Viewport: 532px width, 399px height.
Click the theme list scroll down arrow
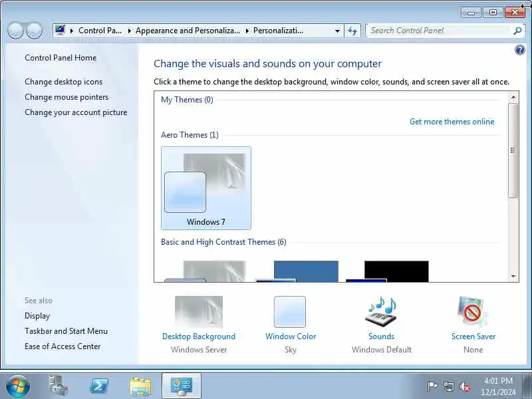(x=513, y=276)
